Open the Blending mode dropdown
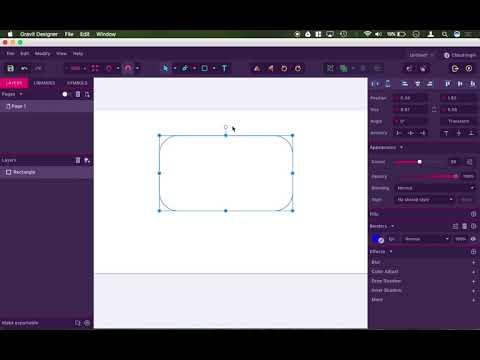Screen dimensions: 480x360 pos(435,188)
